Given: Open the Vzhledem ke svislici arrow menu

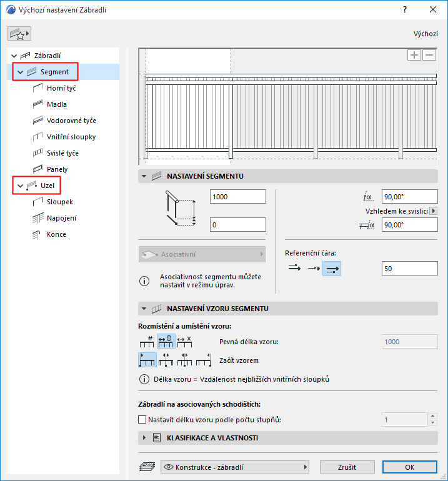Looking at the screenshot, I should pyautogui.click(x=433, y=211).
